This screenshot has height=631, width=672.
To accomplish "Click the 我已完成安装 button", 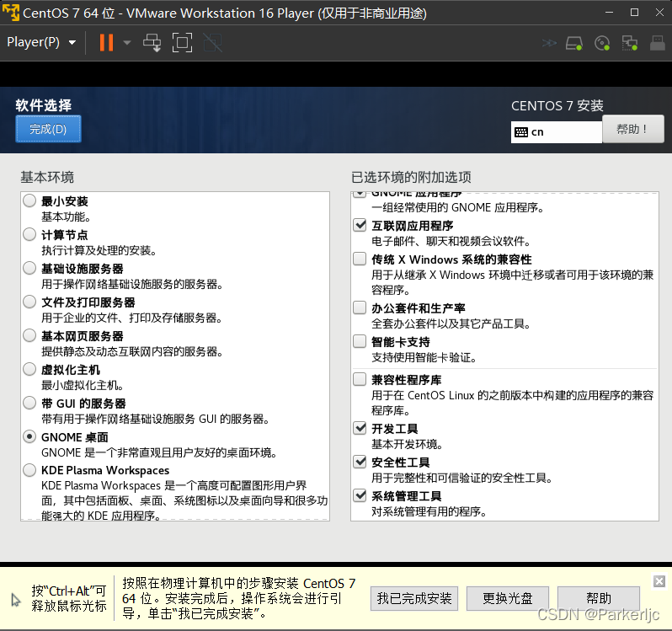I will (x=414, y=598).
